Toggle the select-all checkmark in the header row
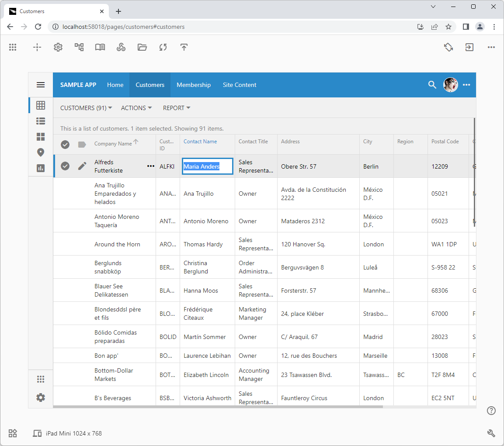Viewport: 504px width, 446px height. 65,144
